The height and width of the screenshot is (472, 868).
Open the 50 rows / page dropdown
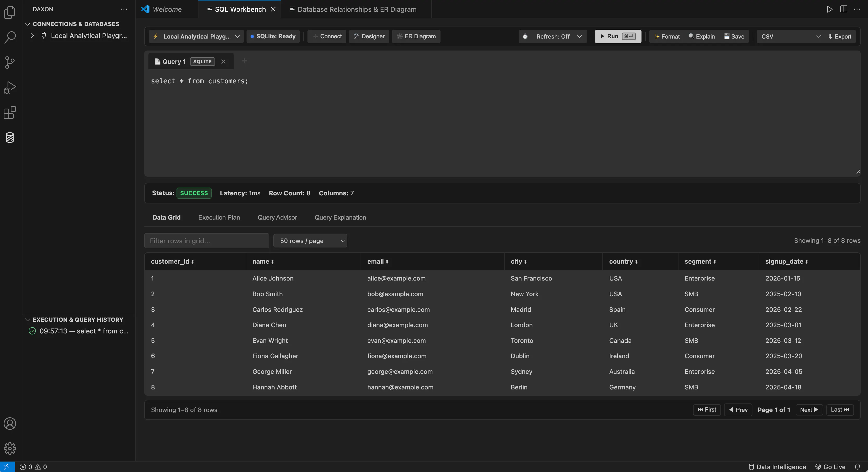coord(310,241)
